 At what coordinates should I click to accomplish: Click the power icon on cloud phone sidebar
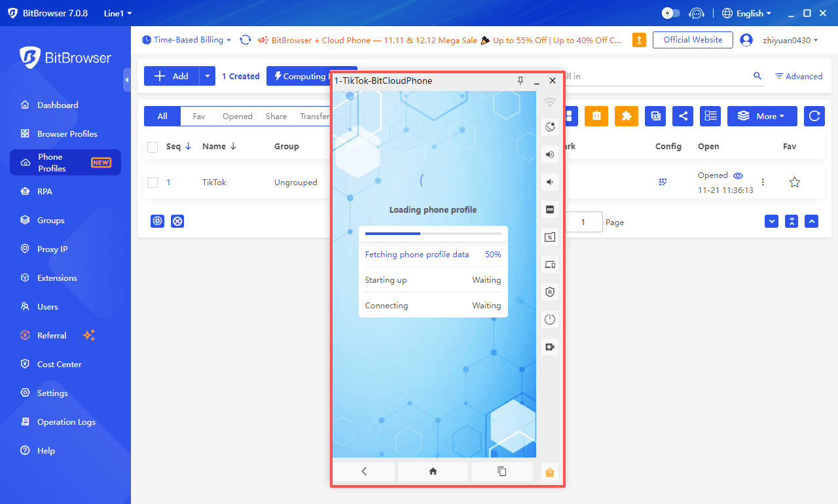tap(549, 319)
